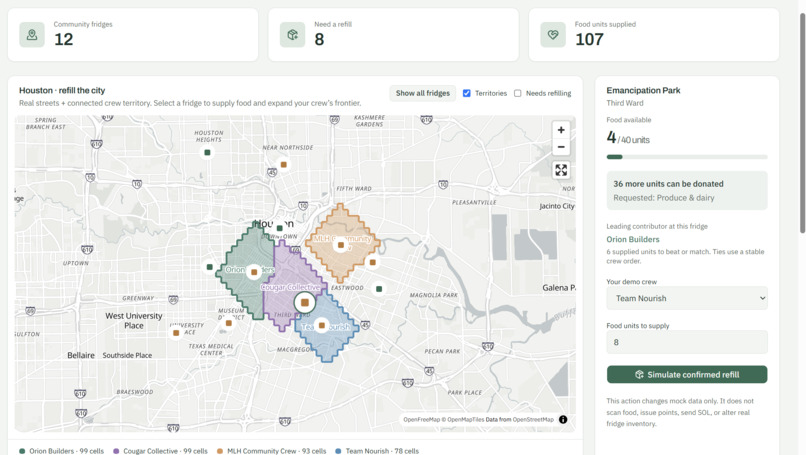This screenshot has height=455, width=806.
Task: Select the orange marker near Museum District
Action: point(229,323)
